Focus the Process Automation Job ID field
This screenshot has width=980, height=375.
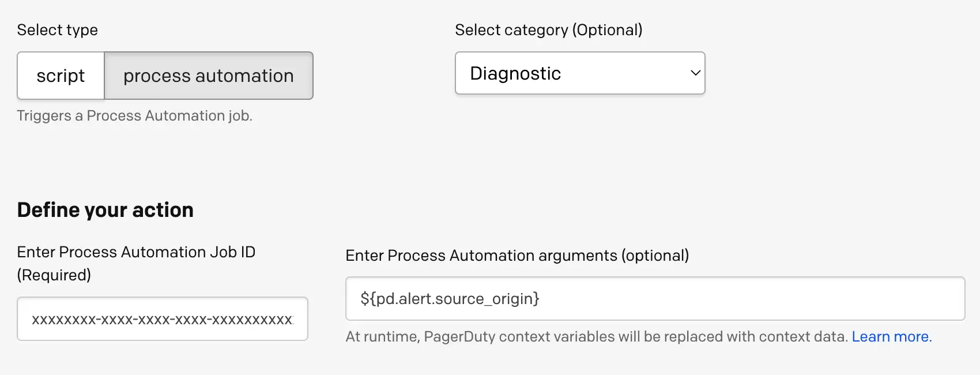tap(163, 319)
